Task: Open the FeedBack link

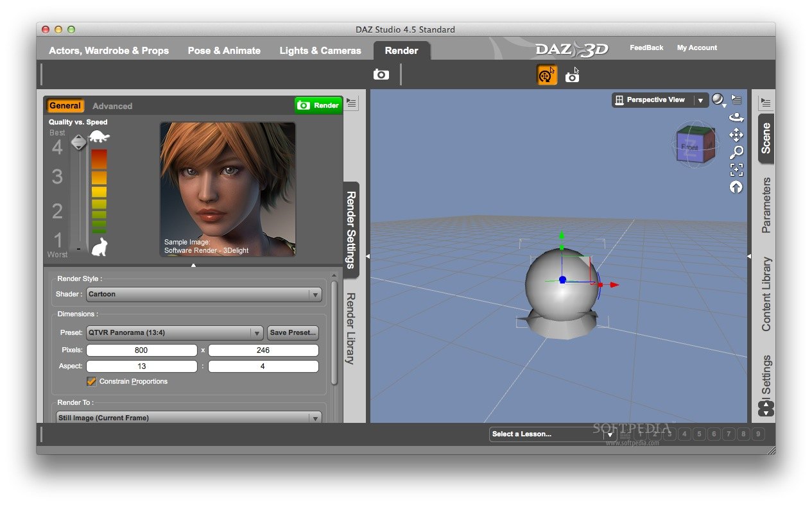Action: tap(646, 47)
